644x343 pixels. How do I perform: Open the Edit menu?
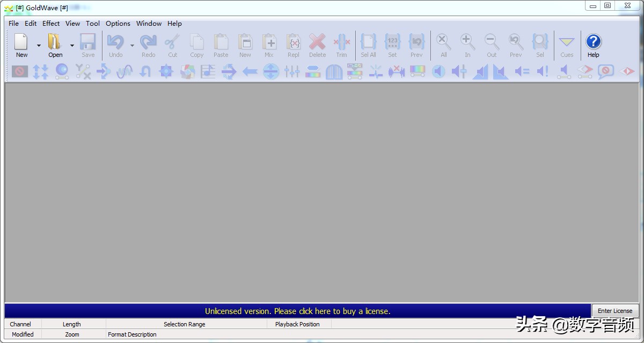pyautogui.click(x=31, y=24)
